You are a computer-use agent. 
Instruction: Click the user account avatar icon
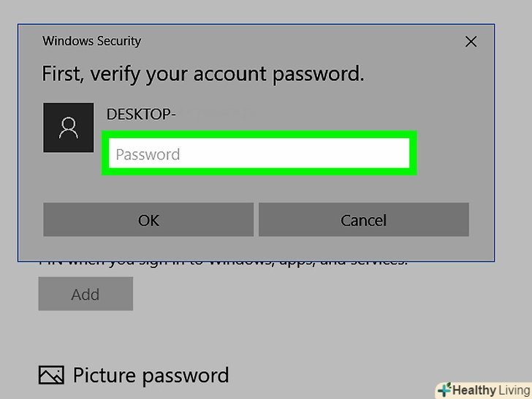(x=69, y=128)
